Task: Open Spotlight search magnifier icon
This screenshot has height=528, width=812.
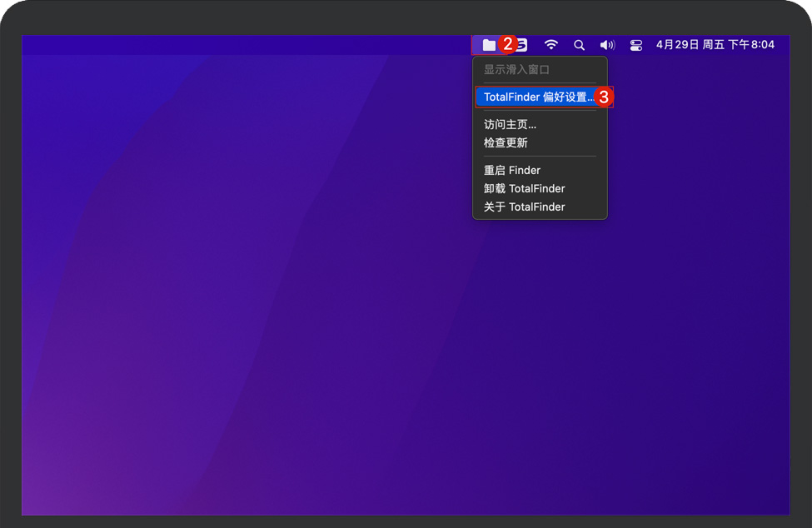Action: click(x=579, y=45)
